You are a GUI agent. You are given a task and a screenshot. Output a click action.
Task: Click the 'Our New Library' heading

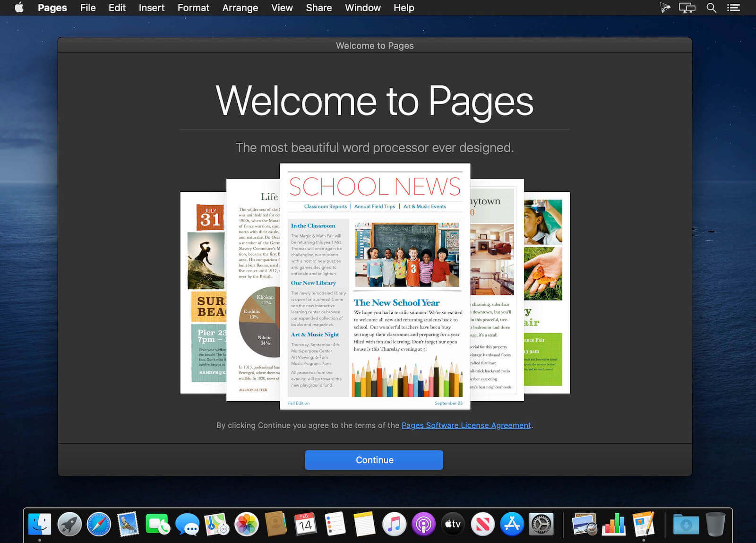[313, 283]
